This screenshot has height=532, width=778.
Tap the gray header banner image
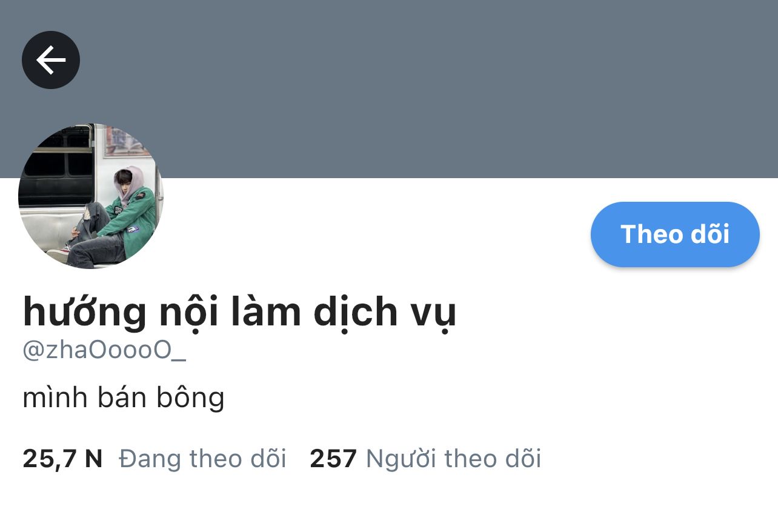pyautogui.click(x=389, y=89)
